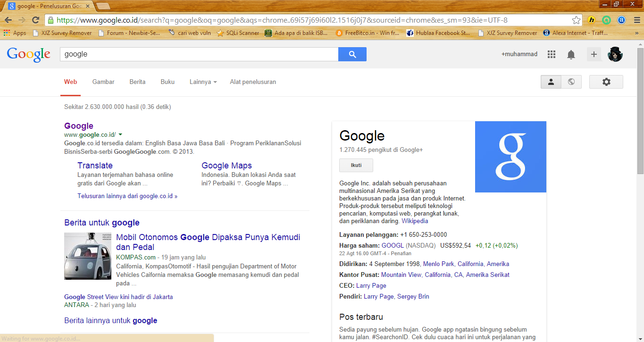
Task: Open the Google apps grid
Action: (x=552, y=54)
